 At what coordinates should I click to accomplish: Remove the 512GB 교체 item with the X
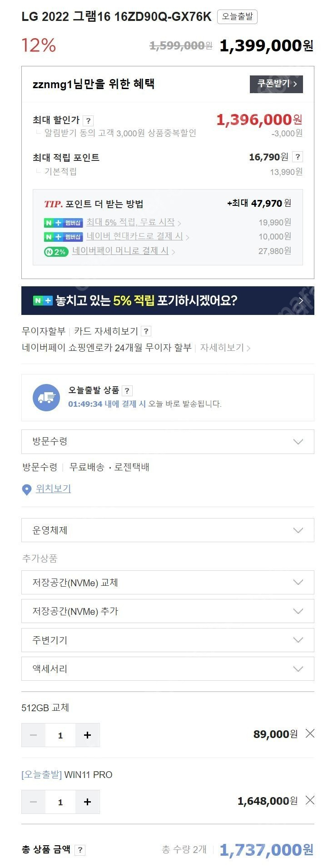click(x=310, y=733)
